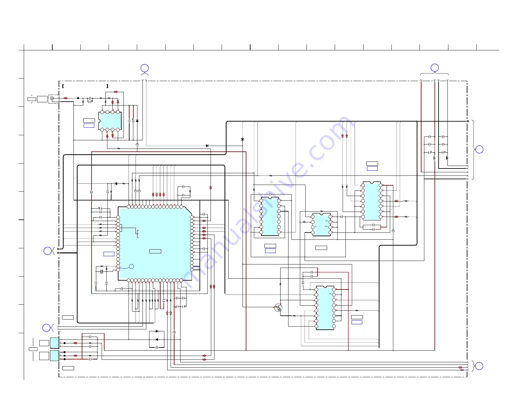Click the lower cyan connector block at bottom left
This screenshot has width=532, height=400.
pos(54,356)
